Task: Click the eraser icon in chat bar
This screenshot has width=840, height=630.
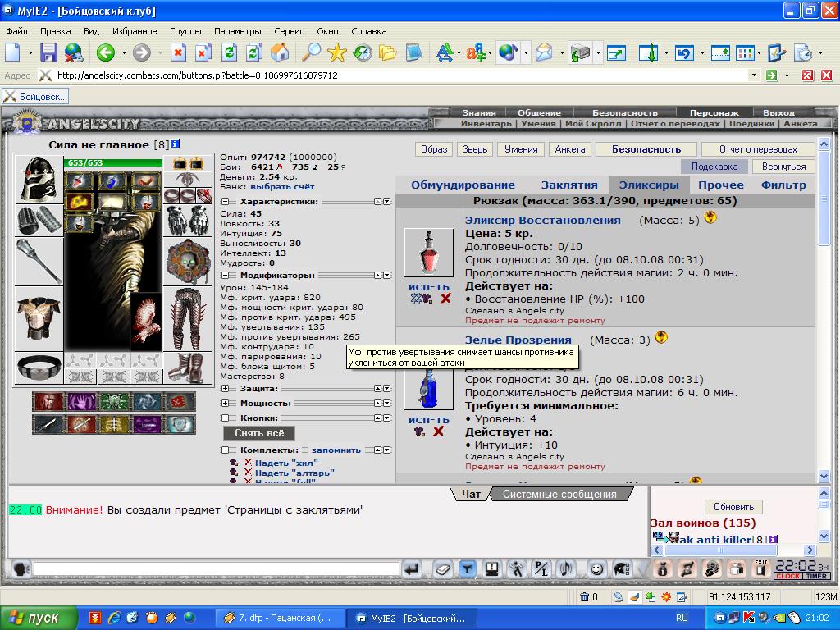Action: click(x=442, y=569)
